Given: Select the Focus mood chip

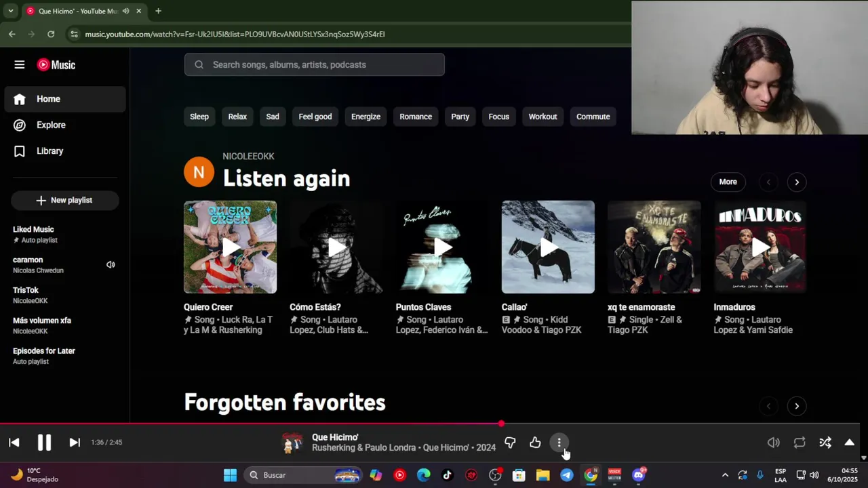Looking at the screenshot, I should pyautogui.click(x=498, y=117).
